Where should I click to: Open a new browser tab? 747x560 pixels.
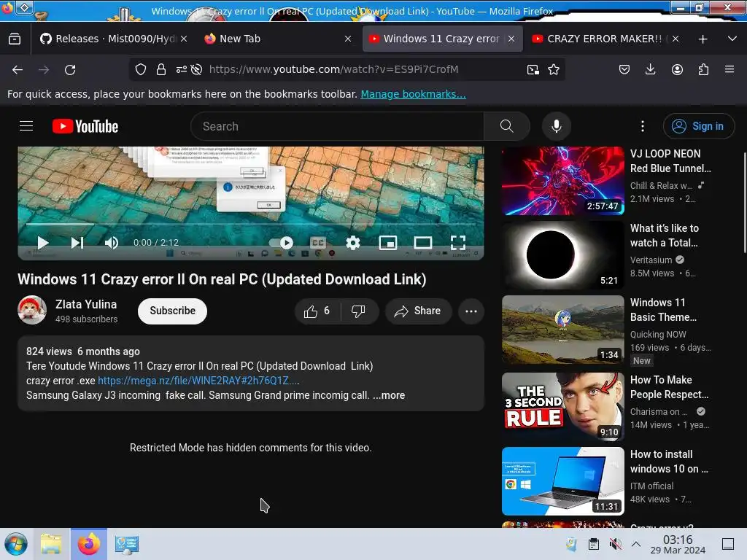tap(703, 39)
